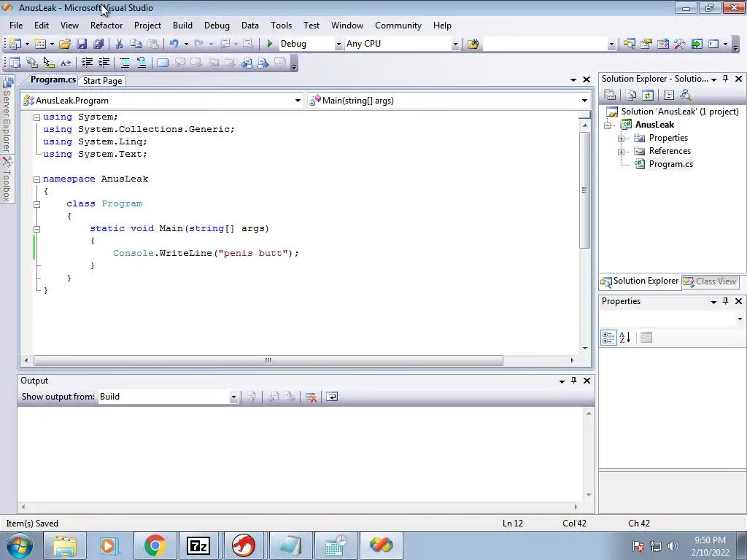The image size is (747, 560).
Task: Select Program.cs in Solution Explorer
Action: coord(671,164)
